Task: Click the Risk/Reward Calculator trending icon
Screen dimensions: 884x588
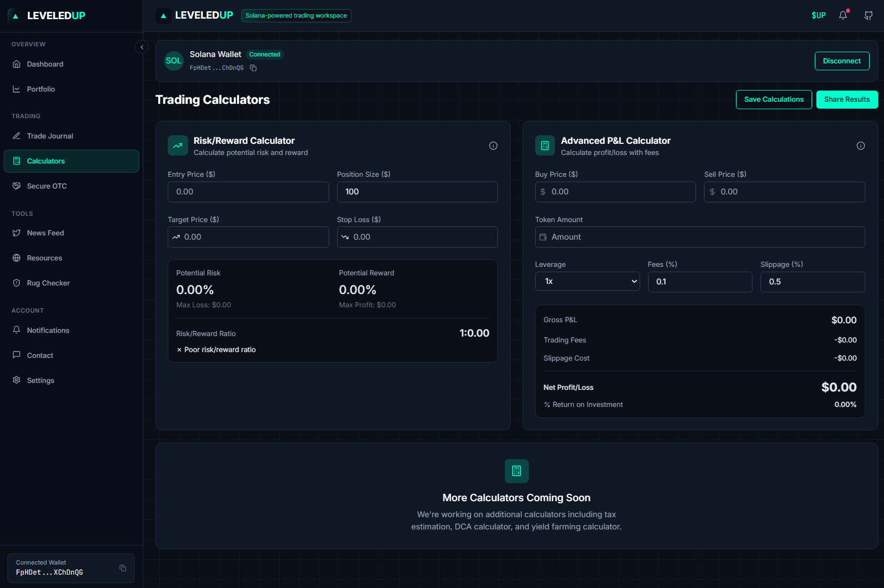Action: point(177,145)
